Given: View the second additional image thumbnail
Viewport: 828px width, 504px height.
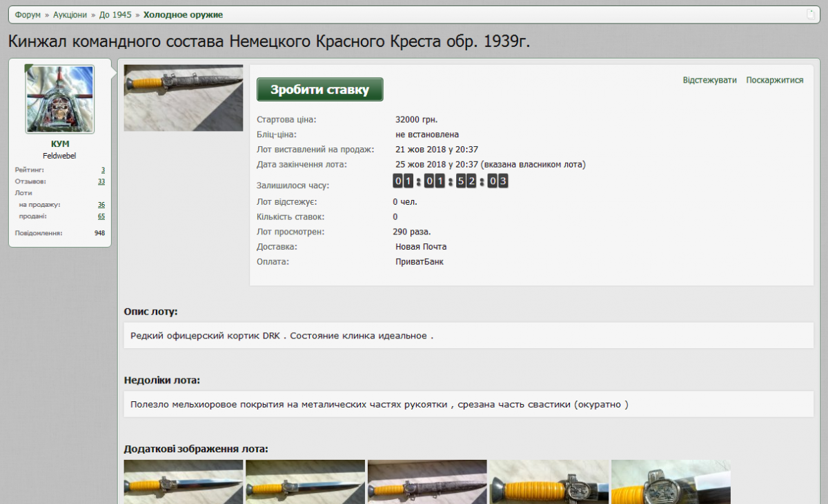Looking at the screenshot, I should 305,482.
